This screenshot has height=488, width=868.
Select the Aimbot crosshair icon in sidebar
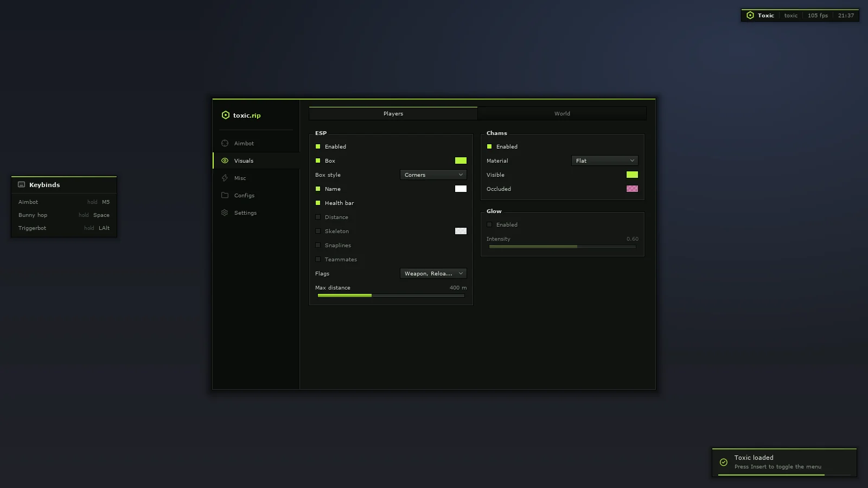(x=225, y=143)
